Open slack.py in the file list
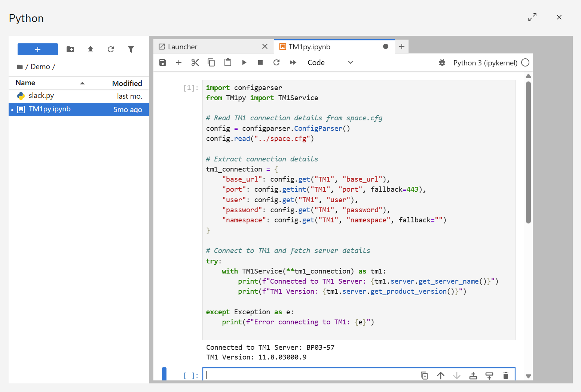Image resolution: width=581 pixels, height=392 pixels. 41,96
